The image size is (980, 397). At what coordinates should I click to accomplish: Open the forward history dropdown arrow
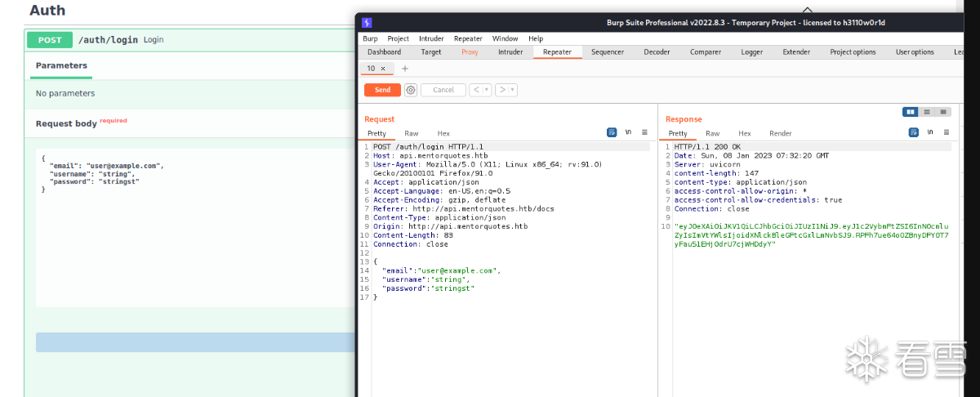coord(514,90)
